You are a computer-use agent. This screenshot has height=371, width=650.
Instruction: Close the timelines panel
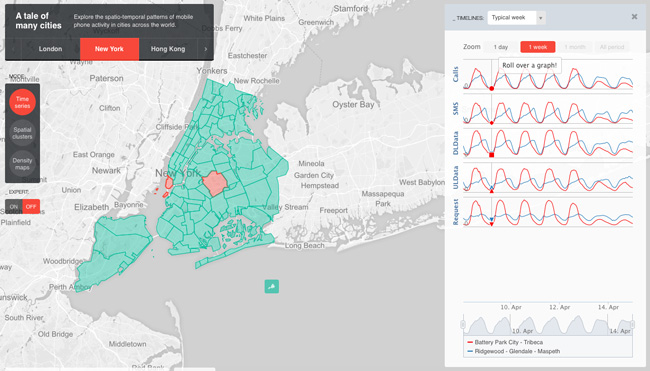[x=634, y=17]
